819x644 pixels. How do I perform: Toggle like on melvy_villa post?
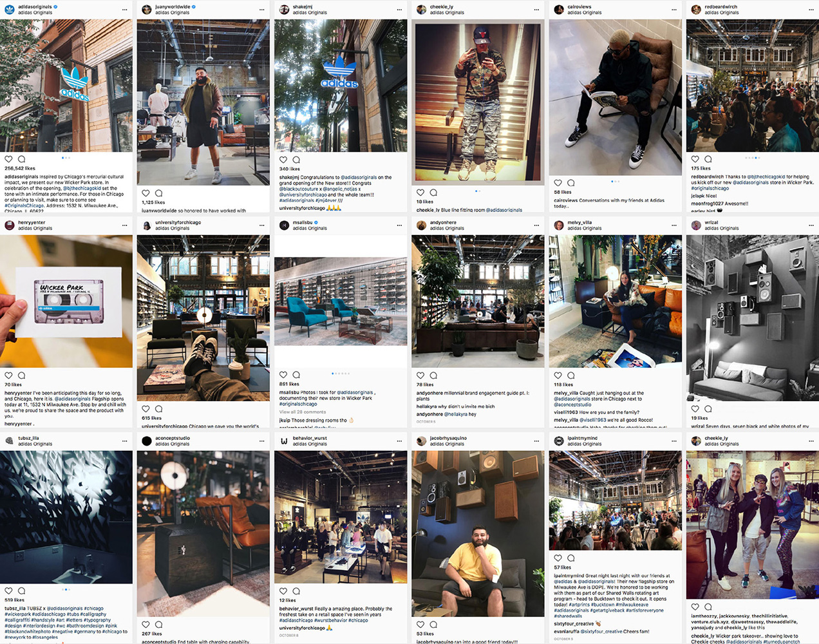(558, 375)
